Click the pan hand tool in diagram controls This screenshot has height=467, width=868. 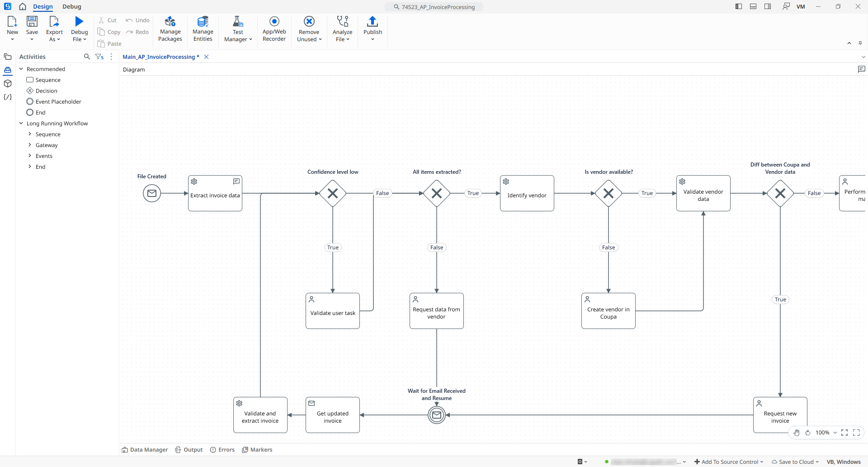797,433
